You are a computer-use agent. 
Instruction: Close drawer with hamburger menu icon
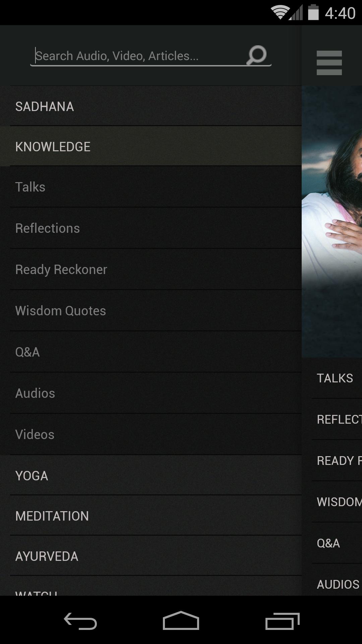point(329,63)
